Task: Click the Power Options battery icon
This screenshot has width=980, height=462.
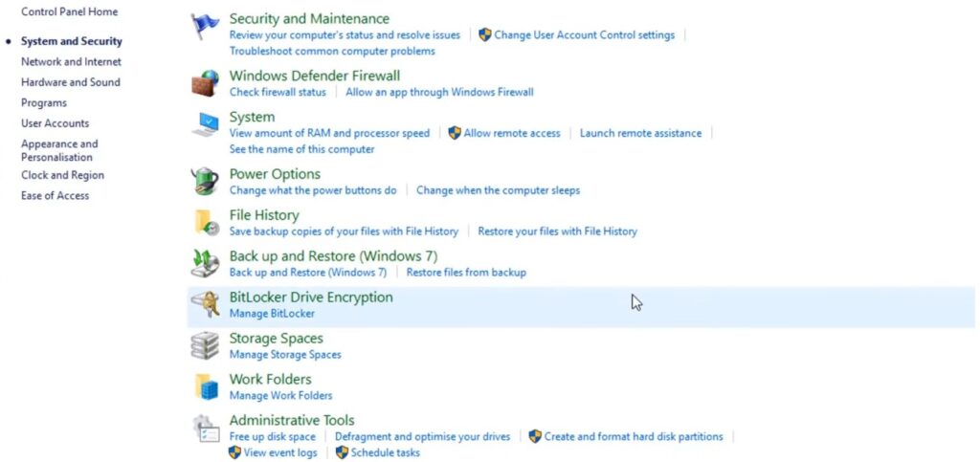Action: (x=206, y=181)
